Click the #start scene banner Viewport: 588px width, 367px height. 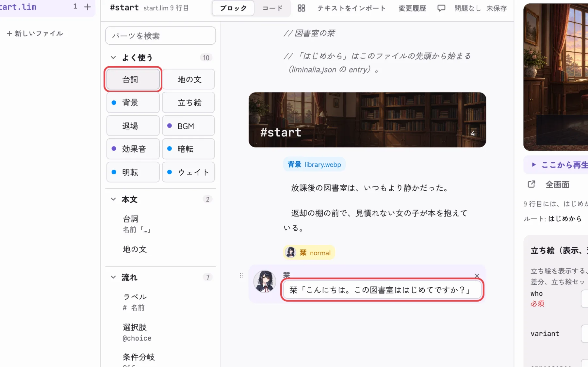[x=367, y=120]
